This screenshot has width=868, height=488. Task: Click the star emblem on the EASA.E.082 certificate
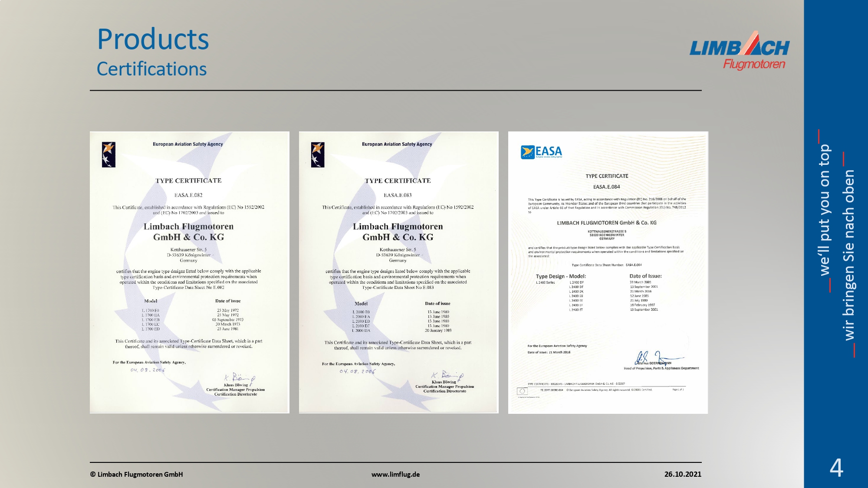(108, 154)
